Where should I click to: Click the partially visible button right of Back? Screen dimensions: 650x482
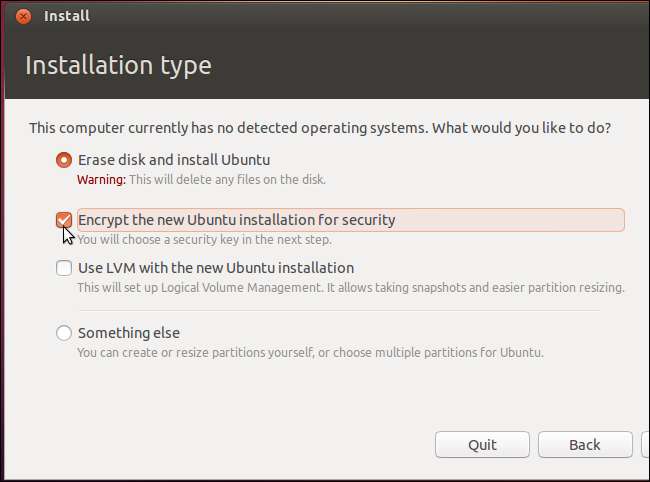[645, 445]
